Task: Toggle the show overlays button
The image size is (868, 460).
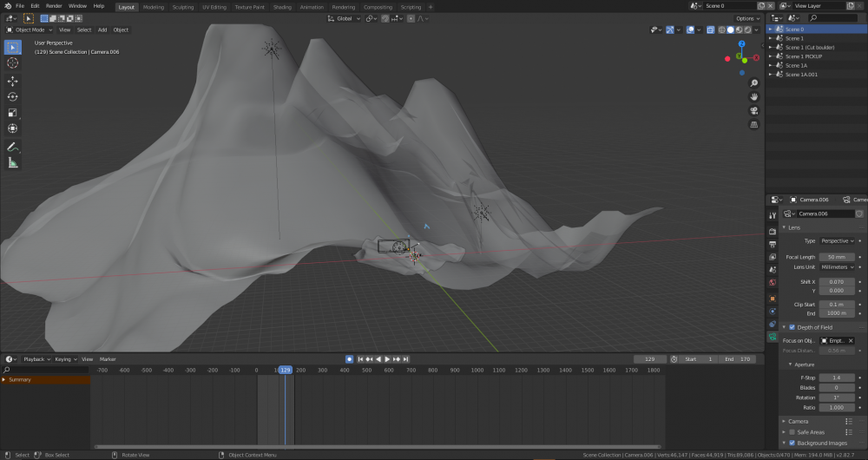Action: pos(690,30)
